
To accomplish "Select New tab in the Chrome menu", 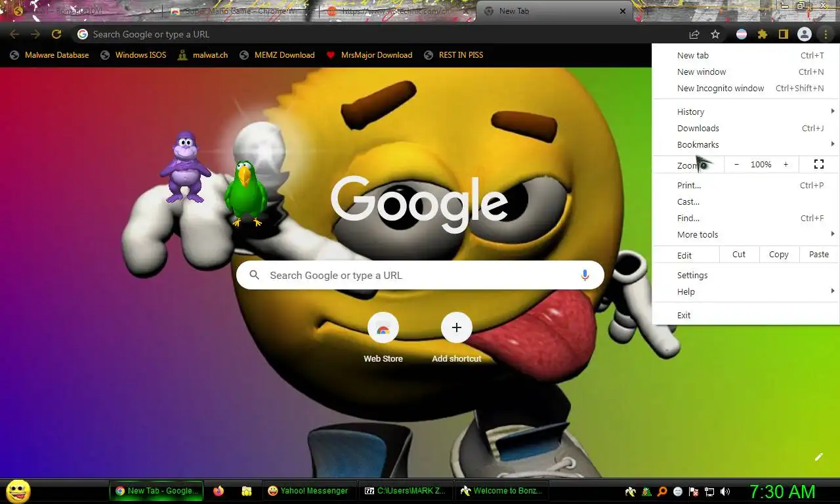I will [x=746, y=56].
